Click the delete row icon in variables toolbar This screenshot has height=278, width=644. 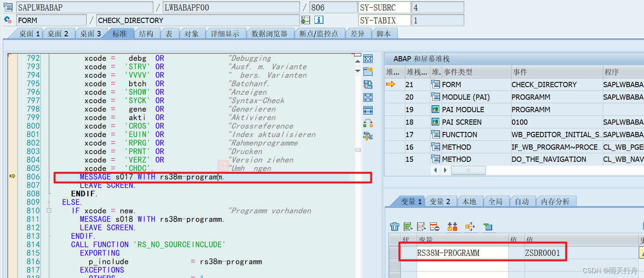click(x=434, y=227)
